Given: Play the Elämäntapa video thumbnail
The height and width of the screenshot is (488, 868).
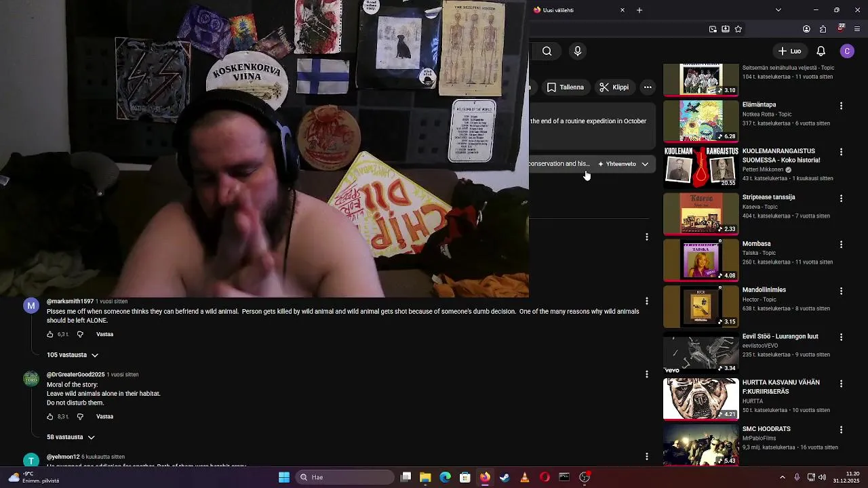Looking at the screenshot, I should tap(701, 121).
